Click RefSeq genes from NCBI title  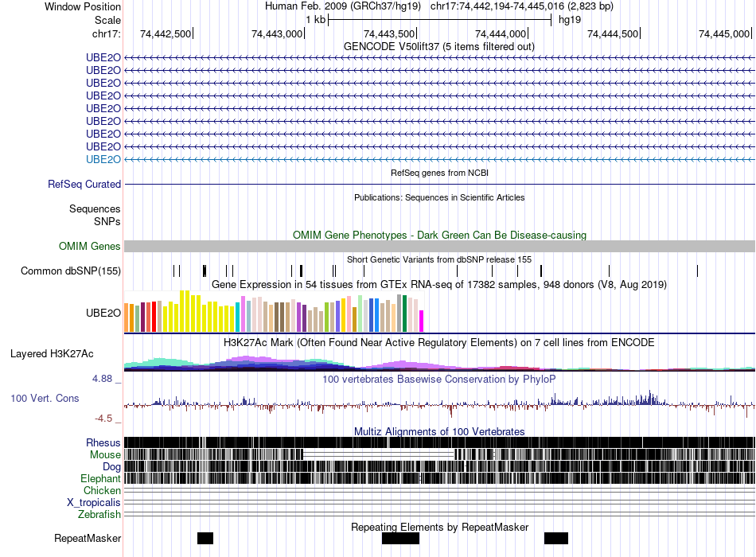click(x=439, y=173)
